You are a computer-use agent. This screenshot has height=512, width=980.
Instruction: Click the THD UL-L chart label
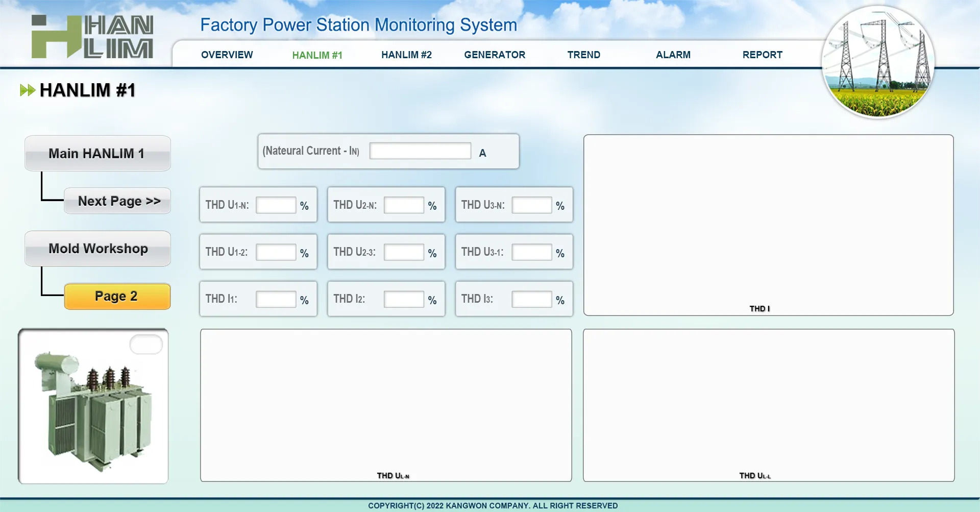tap(755, 476)
